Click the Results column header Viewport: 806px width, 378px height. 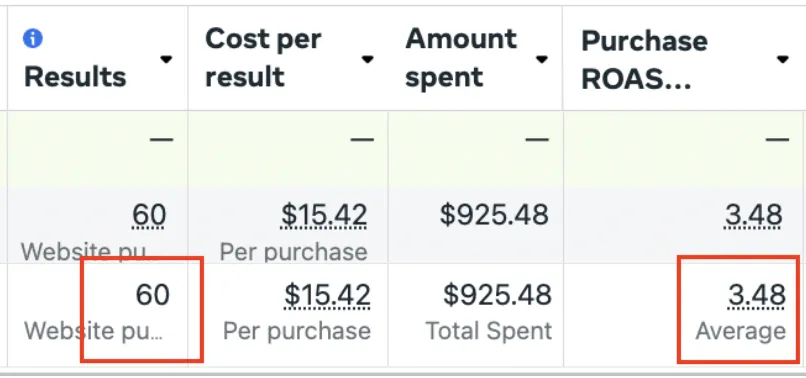coord(75,78)
